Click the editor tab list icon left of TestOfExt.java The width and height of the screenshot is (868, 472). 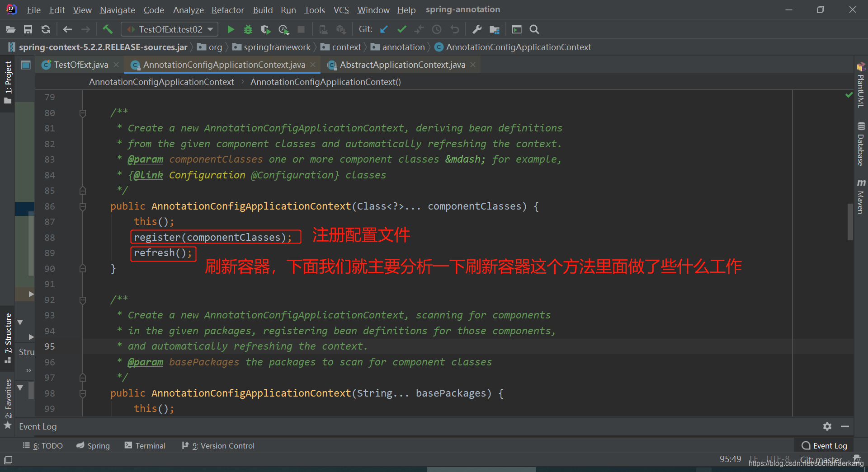pos(26,65)
